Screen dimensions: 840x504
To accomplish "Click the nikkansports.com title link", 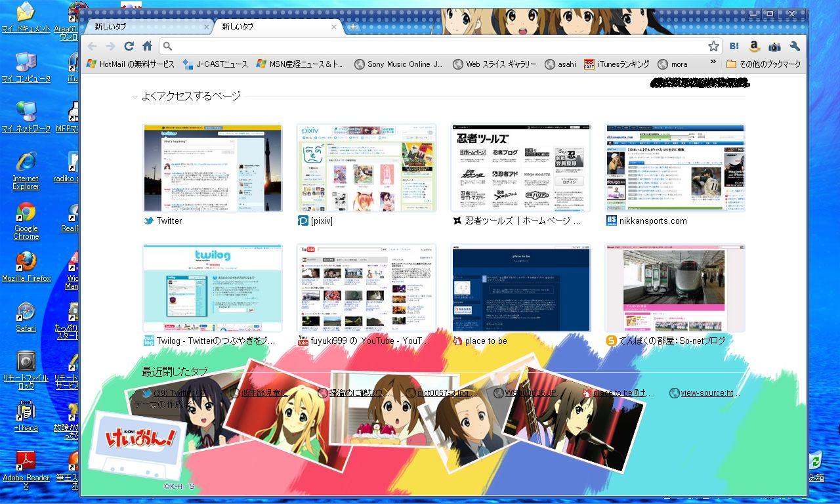I will (x=653, y=221).
